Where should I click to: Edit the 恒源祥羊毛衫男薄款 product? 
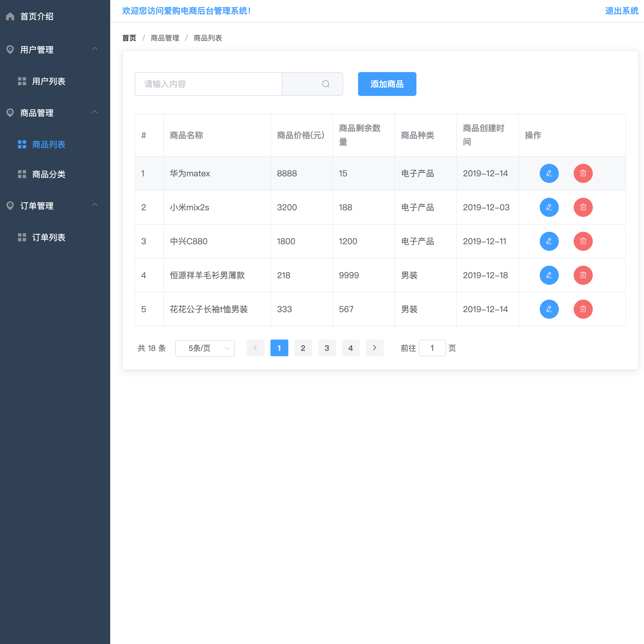(x=549, y=275)
